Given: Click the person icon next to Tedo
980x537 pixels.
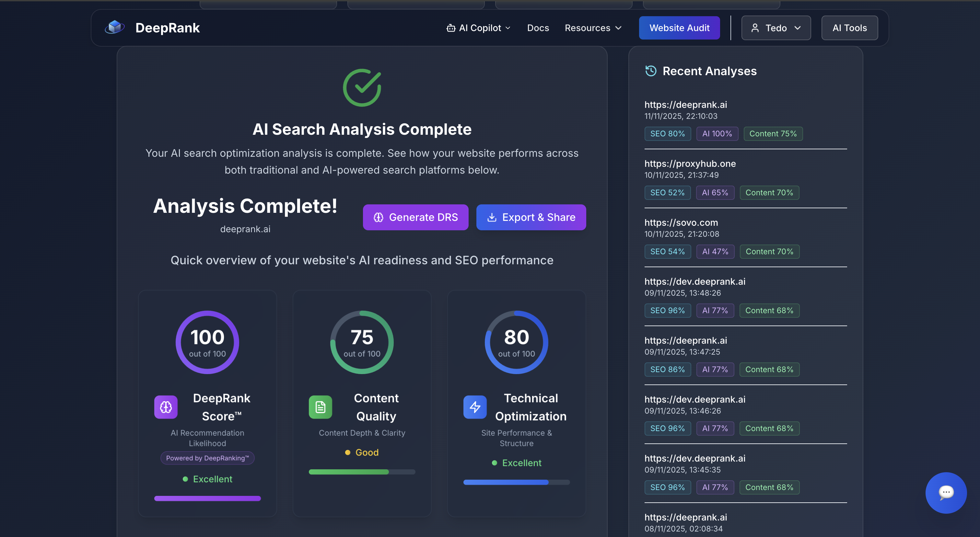Looking at the screenshot, I should pyautogui.click(x=755, y=28).
